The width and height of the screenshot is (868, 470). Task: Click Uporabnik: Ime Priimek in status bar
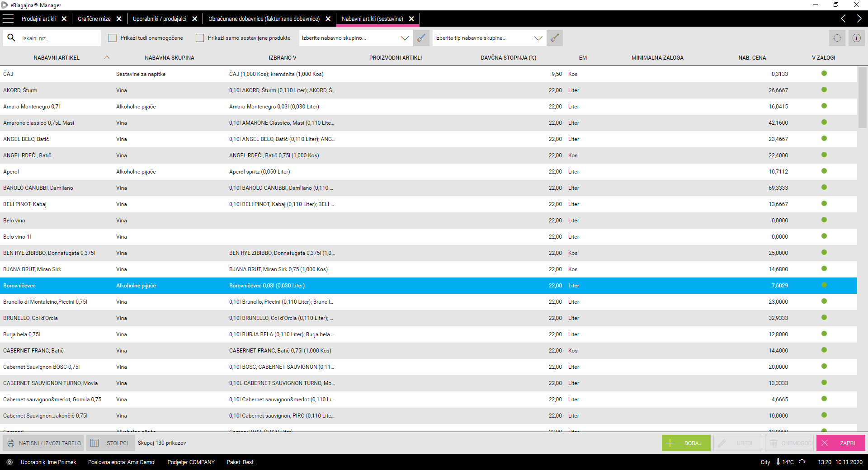click(x=48, y=462)
